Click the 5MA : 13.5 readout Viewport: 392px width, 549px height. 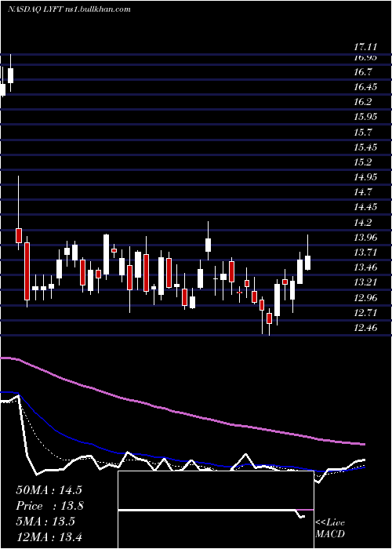pos(45,522)
